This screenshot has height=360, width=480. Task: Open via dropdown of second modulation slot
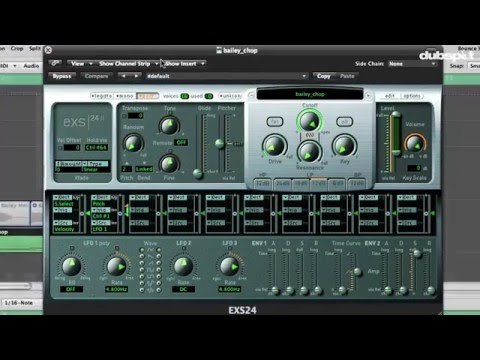tap(101, 210)
